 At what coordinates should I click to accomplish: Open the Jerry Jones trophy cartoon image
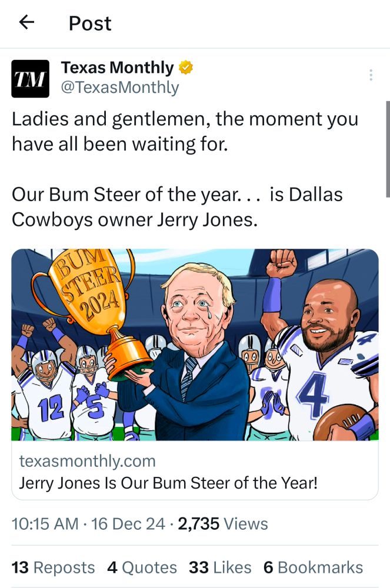[195, 345]
